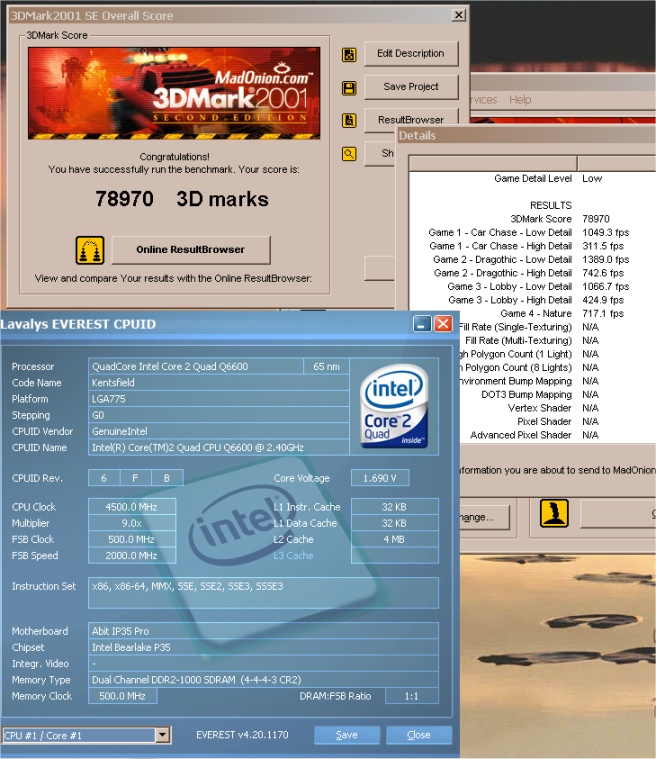The height and width of the screenshot is (759, 656).
Task: Click the magnifying glass icon in 3DMark window
Action: pos(349,154)
